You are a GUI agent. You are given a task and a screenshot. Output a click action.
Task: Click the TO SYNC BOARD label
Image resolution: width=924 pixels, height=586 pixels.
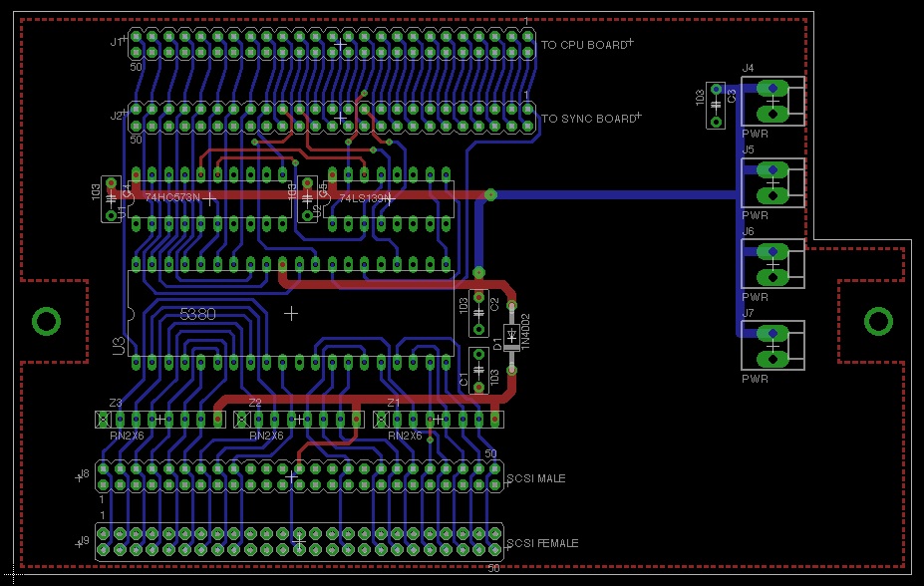588,119
